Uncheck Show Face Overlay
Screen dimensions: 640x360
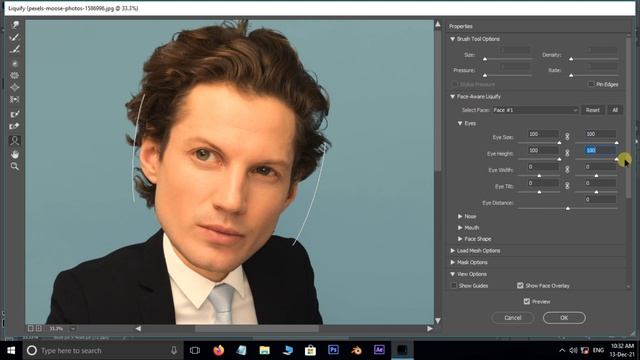(x=520, y=286)
